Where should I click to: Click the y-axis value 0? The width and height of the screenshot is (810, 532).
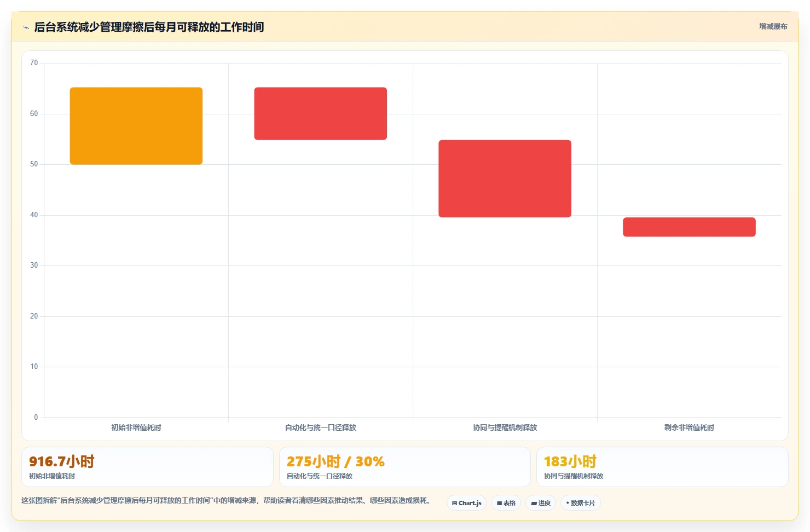click(x=36, y=418)
